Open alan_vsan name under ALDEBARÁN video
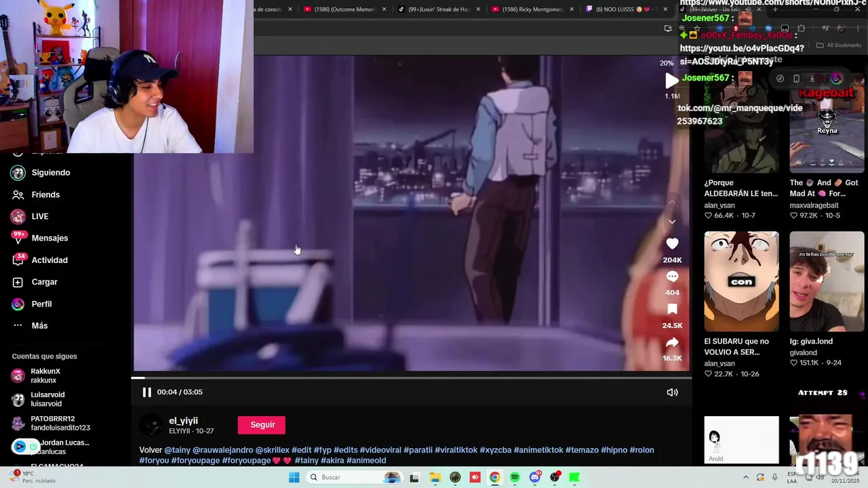This screenshot has width=868, height=488. coord(719,205)
